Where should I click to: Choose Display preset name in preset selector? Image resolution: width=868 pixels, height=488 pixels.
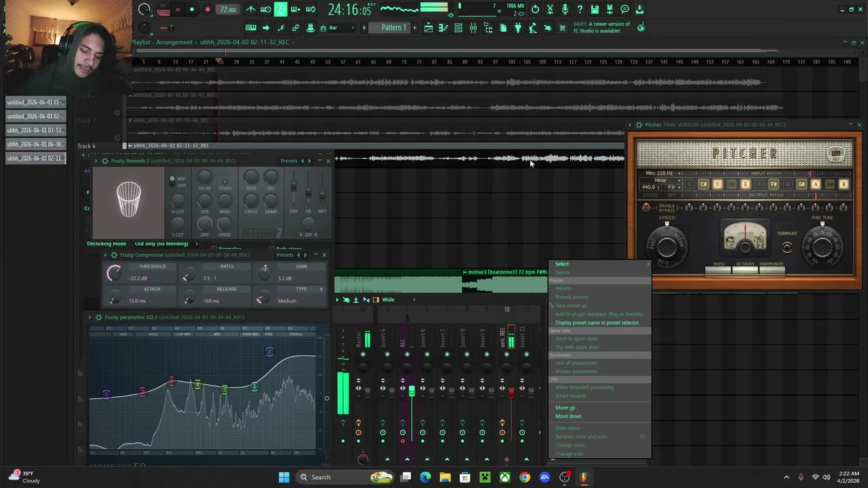tap(597, 323)
